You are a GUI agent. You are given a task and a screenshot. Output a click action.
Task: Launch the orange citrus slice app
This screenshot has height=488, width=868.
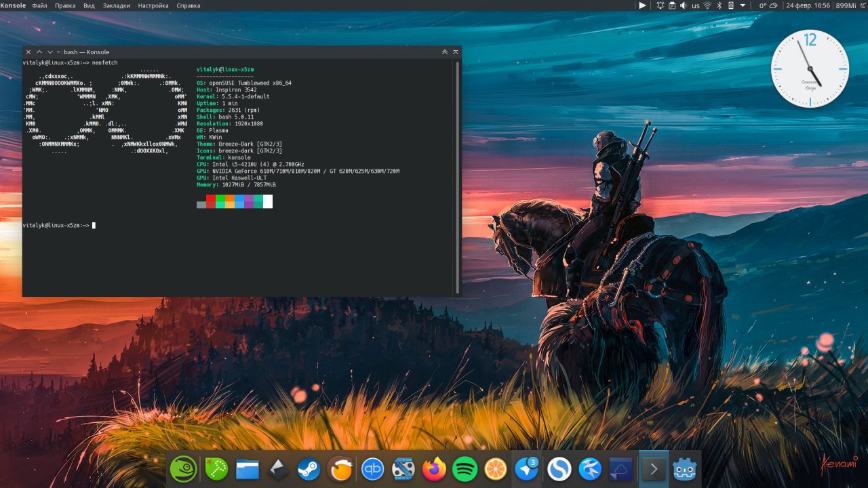(496, 468)
